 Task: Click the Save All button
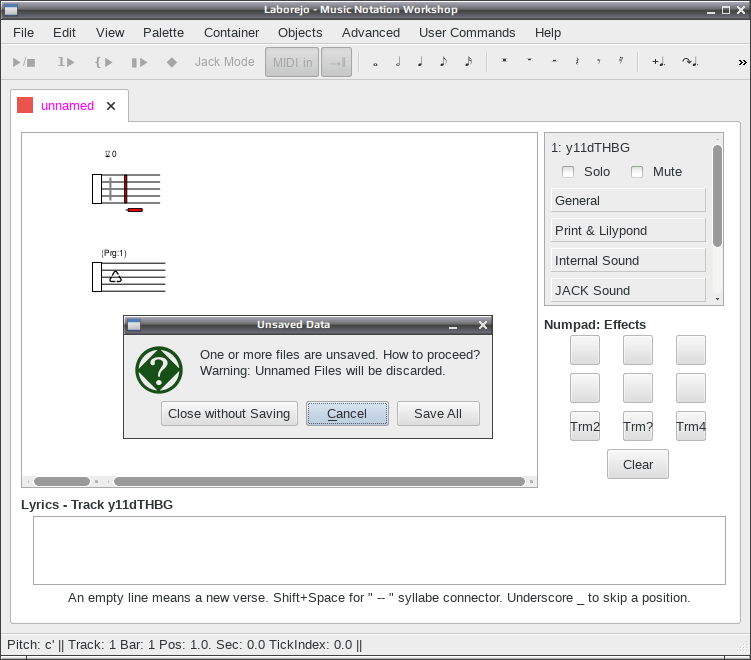[438, 413]
